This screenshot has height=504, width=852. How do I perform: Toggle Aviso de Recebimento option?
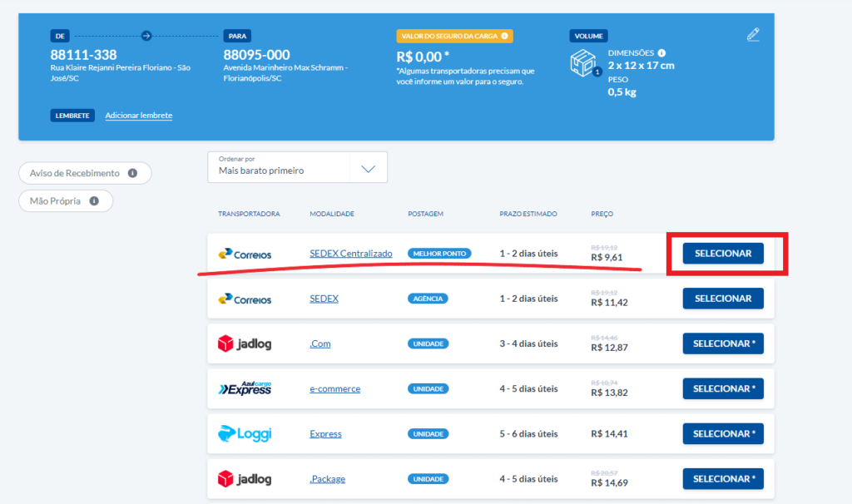point(85,173)
